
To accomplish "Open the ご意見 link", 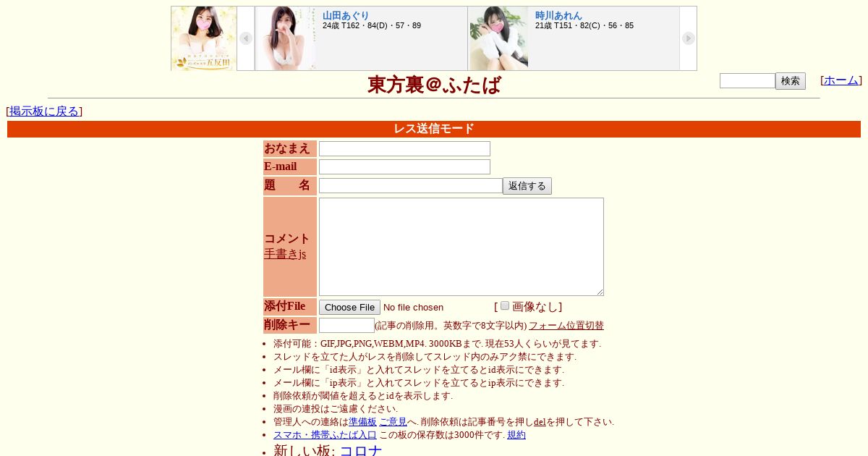I will (x=393, y=422).
